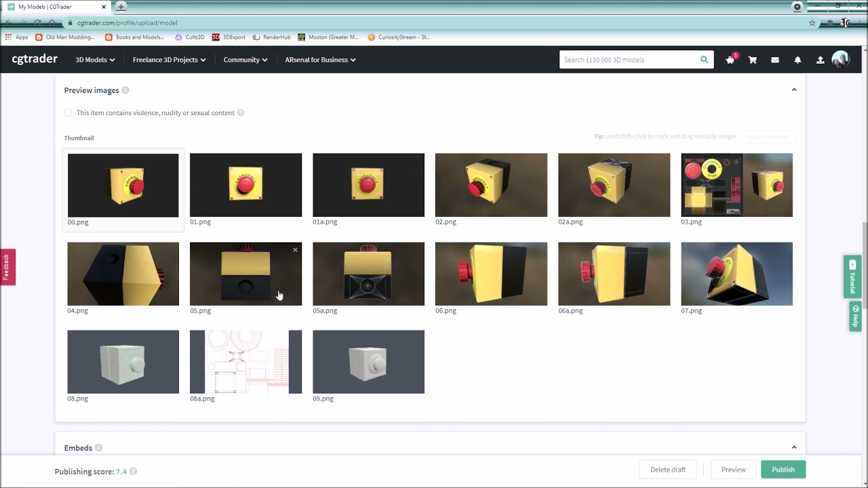This screenshot has width=868, height=488.
Task: Click the Publishing score 7.4 value
Action: pos(121,472)
